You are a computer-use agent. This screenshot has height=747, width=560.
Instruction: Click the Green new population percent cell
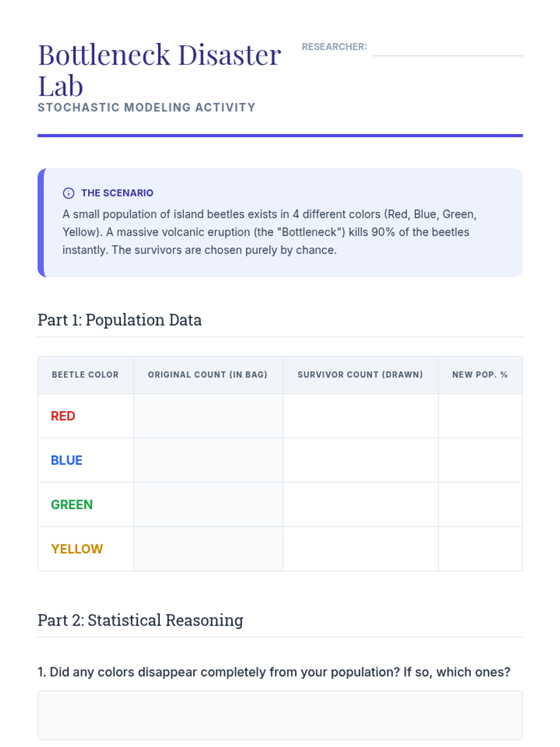[480, 505]
